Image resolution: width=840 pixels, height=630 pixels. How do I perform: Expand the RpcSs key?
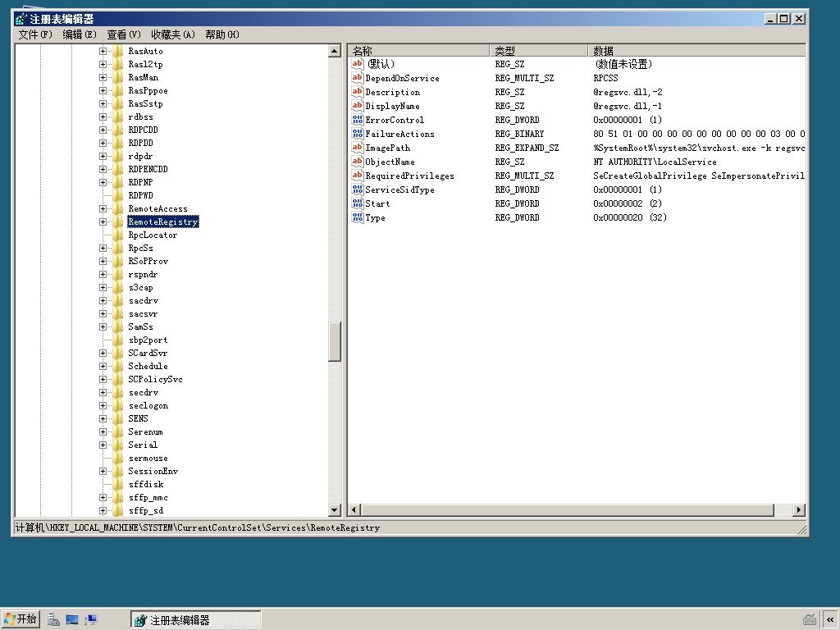coord(103,248)
